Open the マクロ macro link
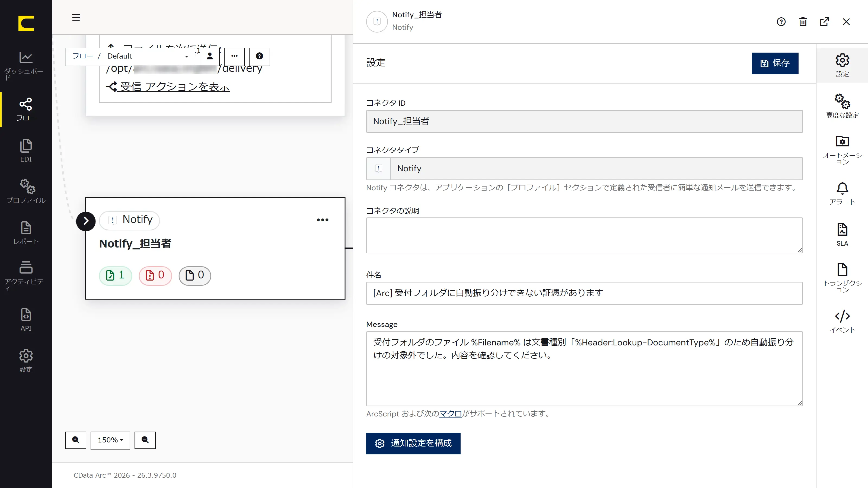Viewport: 868px width, 488px height. coord(450,413)
